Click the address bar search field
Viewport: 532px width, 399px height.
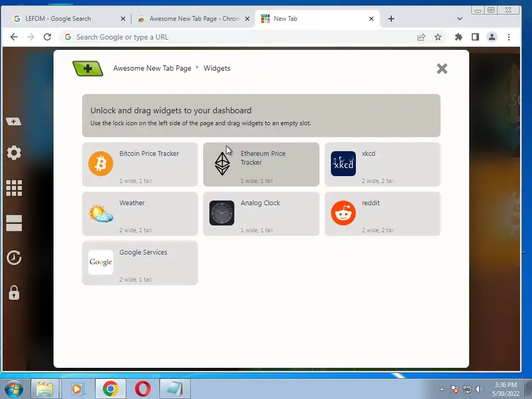pyautogui.click(x=237, y=37)
